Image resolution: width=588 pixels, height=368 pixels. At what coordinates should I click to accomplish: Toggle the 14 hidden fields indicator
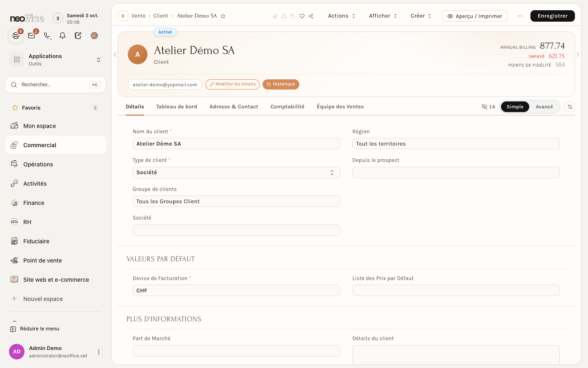click(488, 107)
